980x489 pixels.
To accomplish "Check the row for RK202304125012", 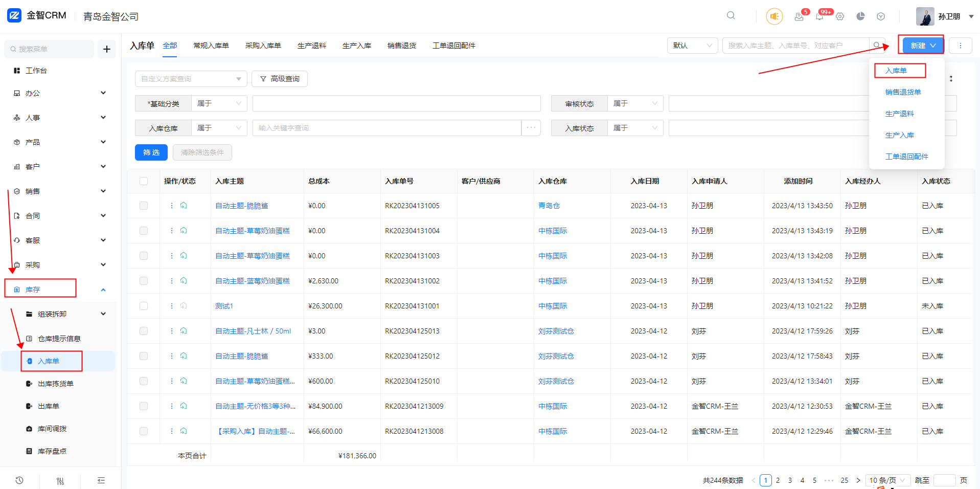I will [x=144, y=356].
